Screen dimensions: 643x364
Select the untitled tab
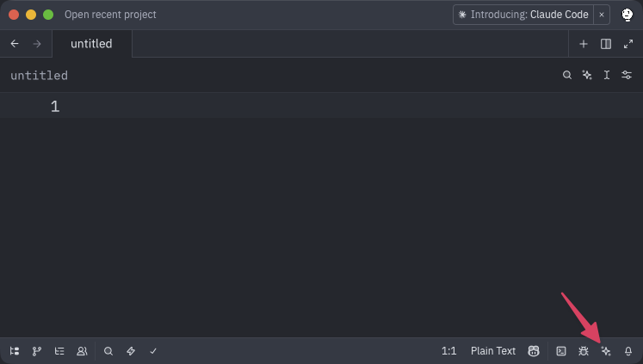click(x=91, y=43)
